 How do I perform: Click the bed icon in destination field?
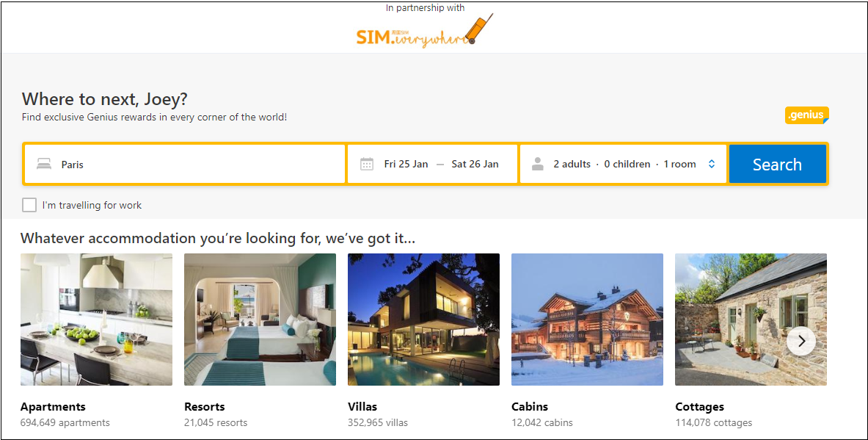pyautogui.click(x=44, y=164)
